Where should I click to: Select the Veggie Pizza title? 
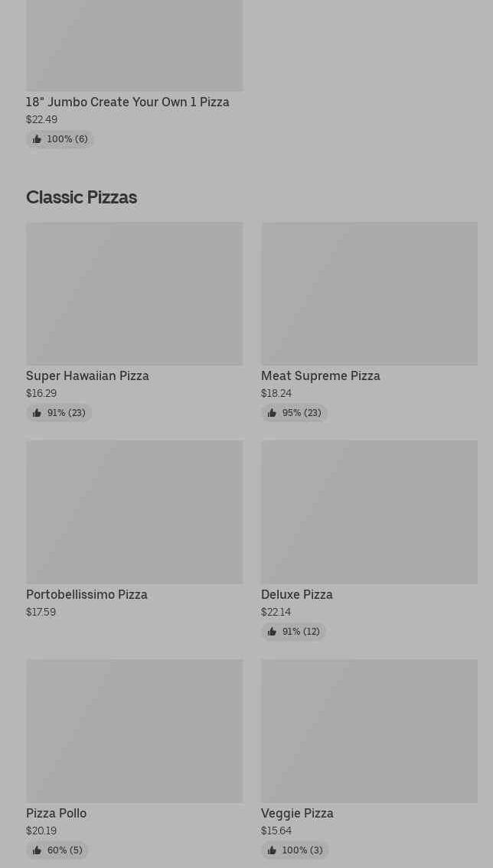point(297,813)
